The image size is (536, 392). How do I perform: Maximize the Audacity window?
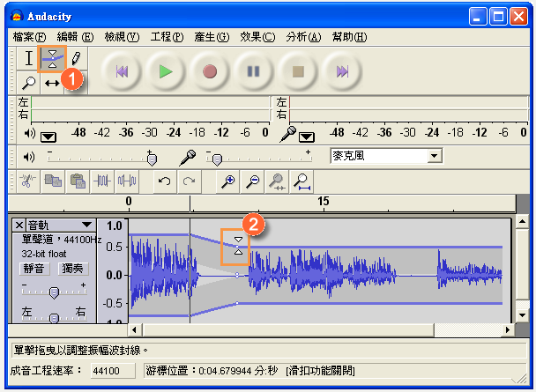click(498, 17)
